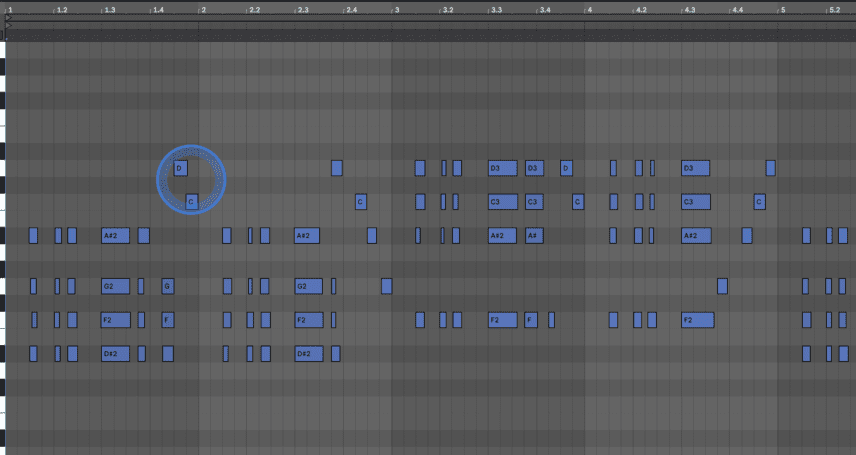
Task: Select the C3 note at beat 3.3
Action: (503, 202)
